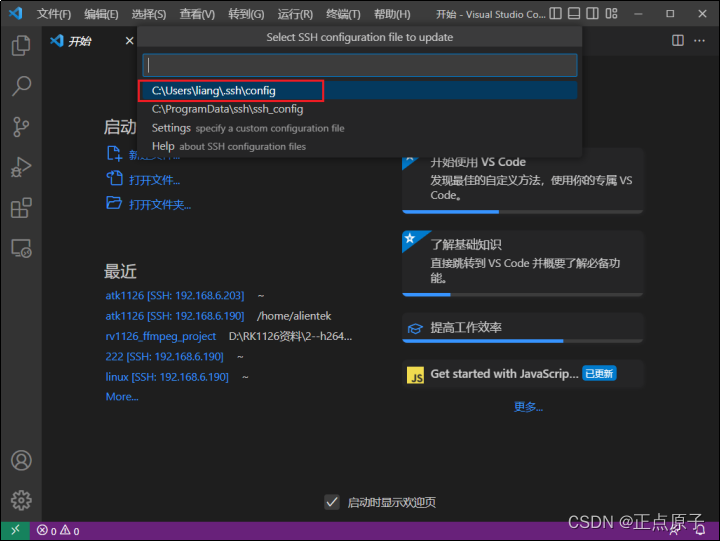Click progress bar under 了解基础知识 card
Screen dimensions: 721x541
coord(522,295)
